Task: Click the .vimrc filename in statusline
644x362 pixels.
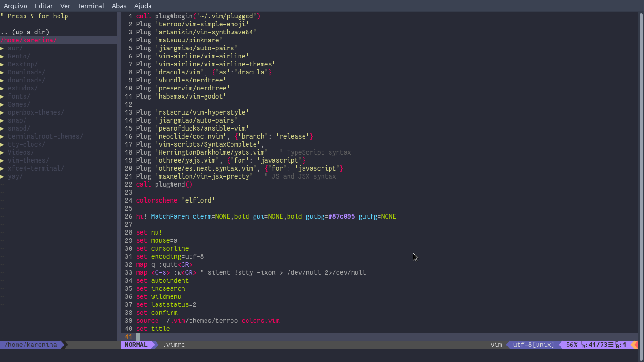Action: (174, 345)
